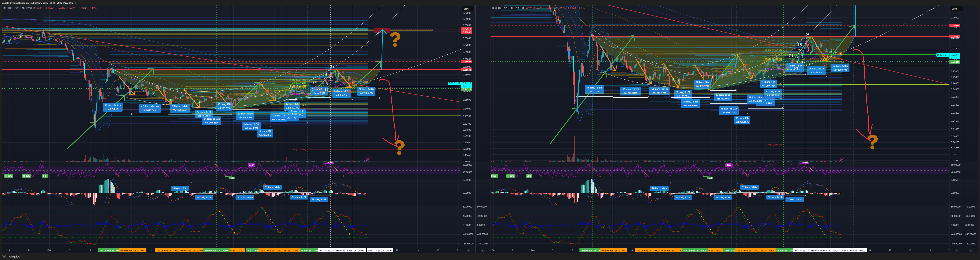The height and width of the screenshot is (260, 980).
Task: Click the cyan DOGEUSDT price tag on left chart
Action: click(454, 83)
